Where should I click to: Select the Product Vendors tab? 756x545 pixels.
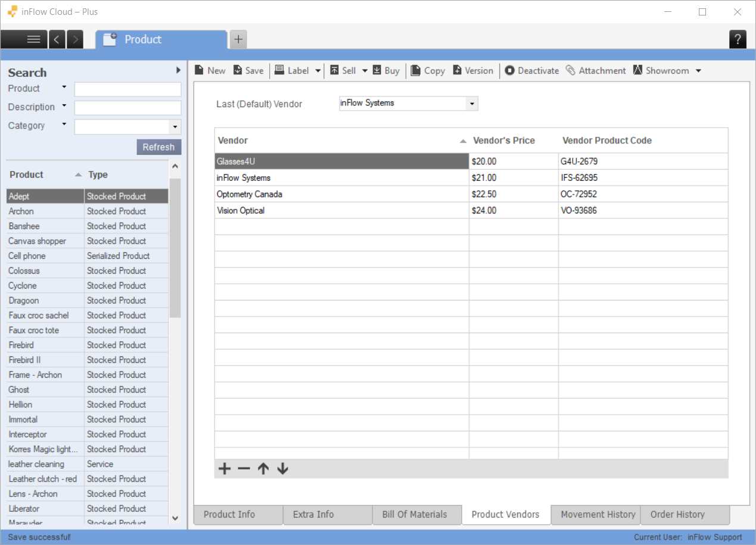click(x=506, y=515)
